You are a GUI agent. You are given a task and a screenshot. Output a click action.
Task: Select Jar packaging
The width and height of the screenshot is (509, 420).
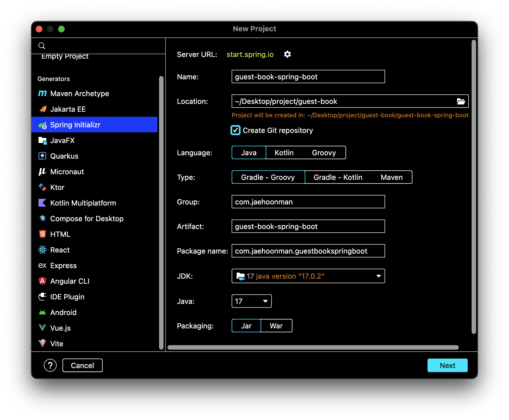click(x=246, y=326)
